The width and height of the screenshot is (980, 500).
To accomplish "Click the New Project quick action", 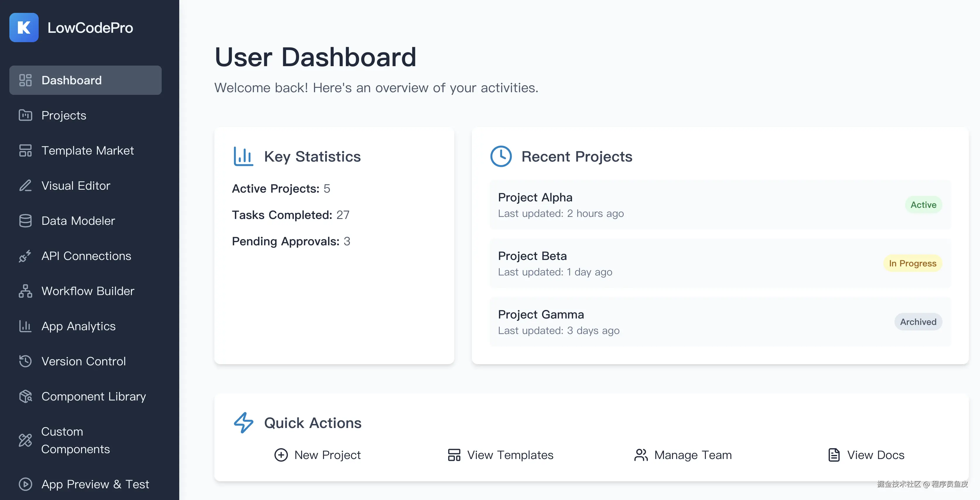I will [318, 455].
